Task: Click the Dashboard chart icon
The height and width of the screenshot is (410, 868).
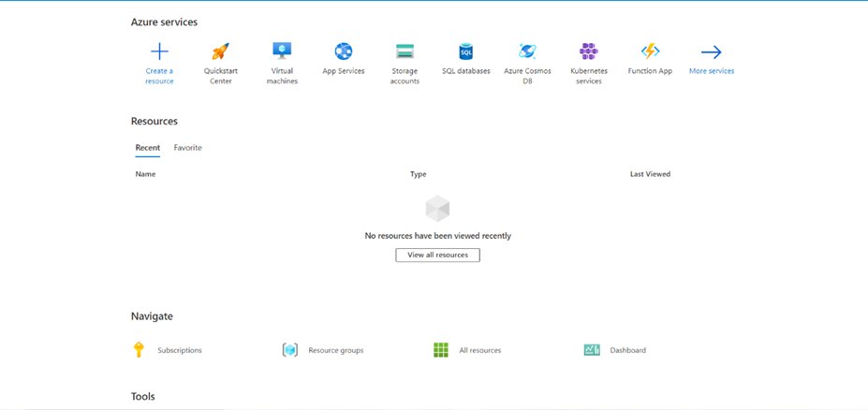Action: coord(592,350)
